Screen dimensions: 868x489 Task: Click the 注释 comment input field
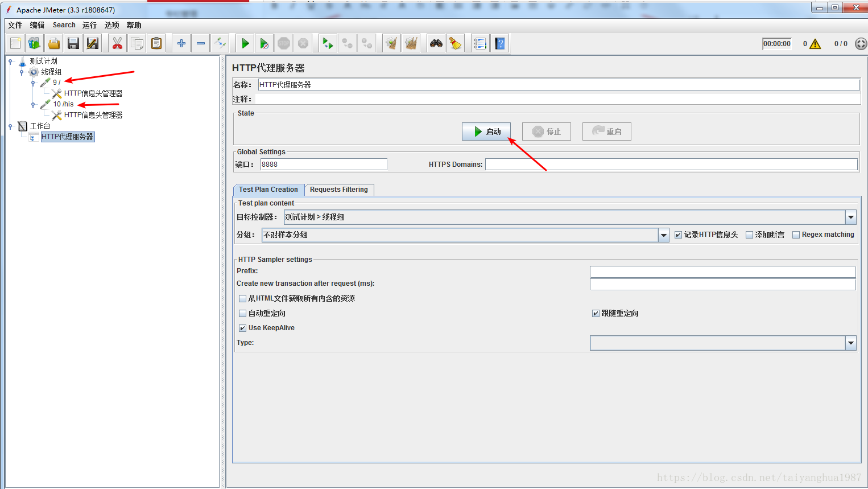point(559,99)
